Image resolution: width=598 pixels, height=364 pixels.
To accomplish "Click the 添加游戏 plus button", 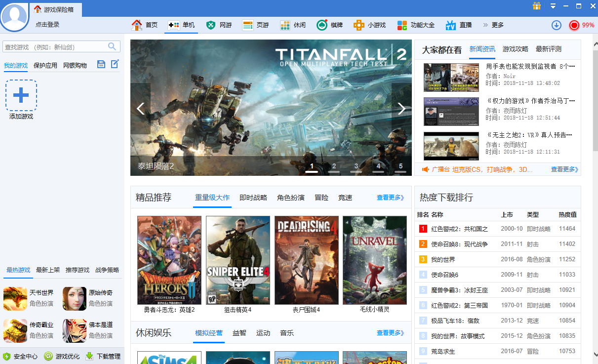I will coord(21,95).
